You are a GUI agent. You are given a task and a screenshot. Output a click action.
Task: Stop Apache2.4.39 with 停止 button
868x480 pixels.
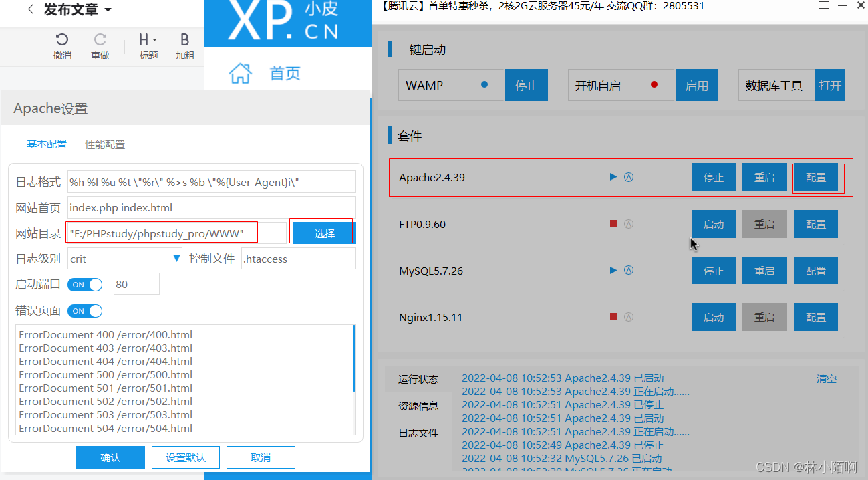(714, 178)
